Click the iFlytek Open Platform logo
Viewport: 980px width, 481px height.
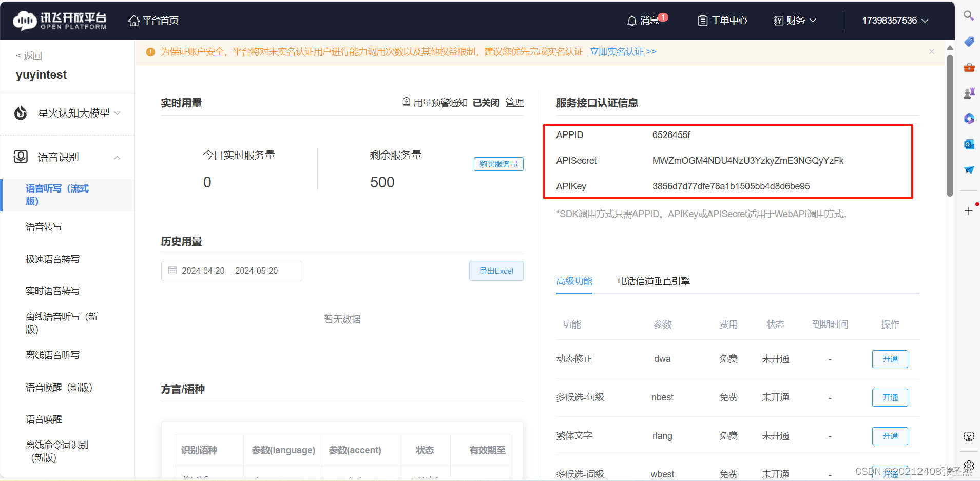point(60,21)
